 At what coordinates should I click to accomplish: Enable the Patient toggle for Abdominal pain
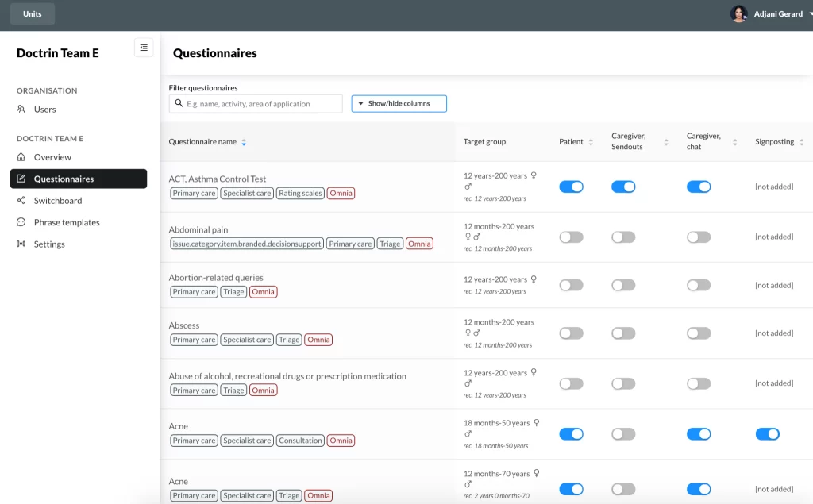coord(572,237)
